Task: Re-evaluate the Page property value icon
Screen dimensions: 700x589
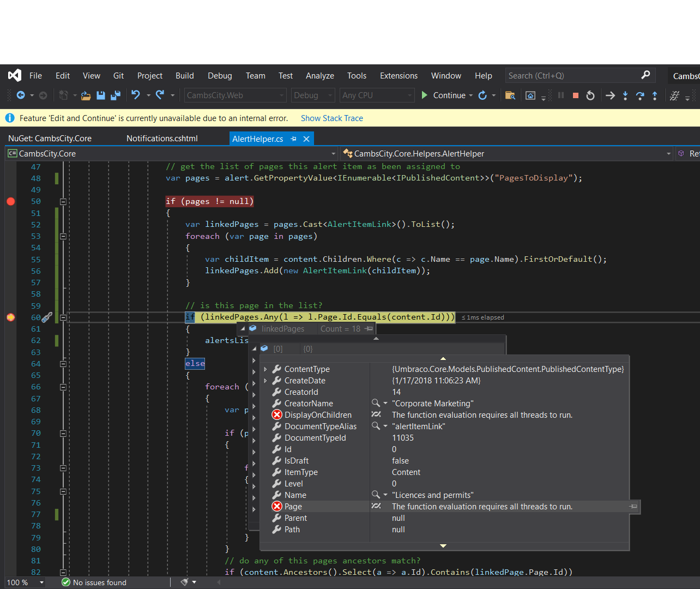Action: (376, 507)
